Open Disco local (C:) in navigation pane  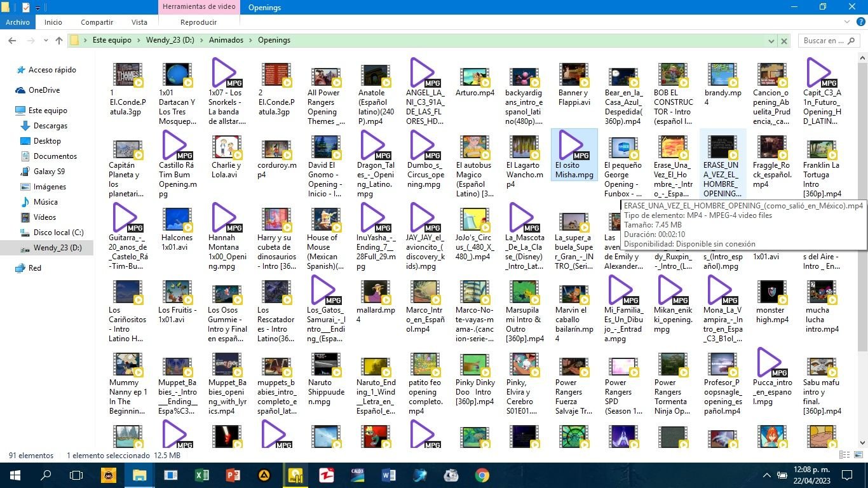pos(58,233)
